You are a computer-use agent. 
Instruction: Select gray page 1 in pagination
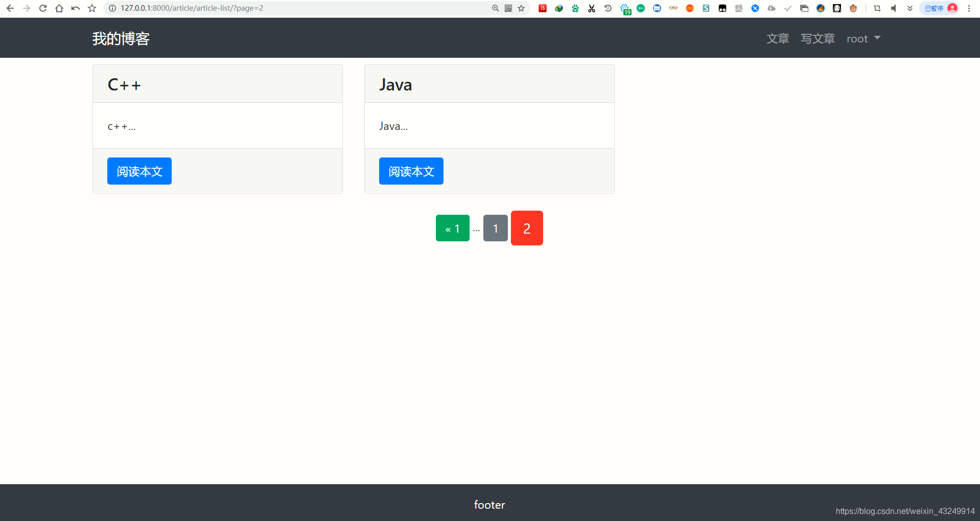pos(496,228)
